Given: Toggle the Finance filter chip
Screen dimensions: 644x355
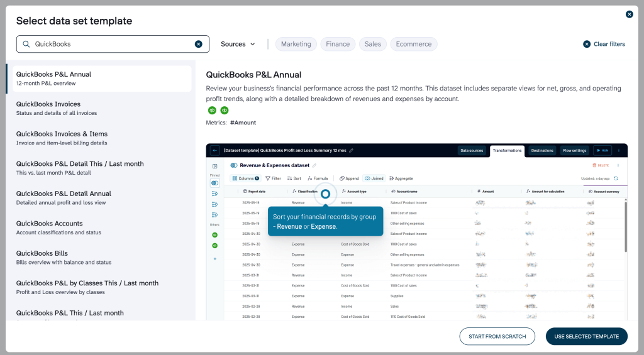Looking at the screenshot, I should (338, 44).
